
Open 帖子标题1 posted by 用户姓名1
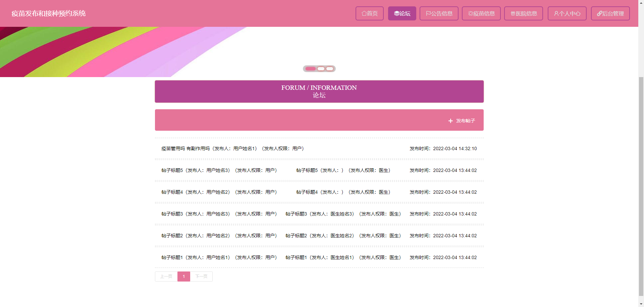click(x=219, y=257)
